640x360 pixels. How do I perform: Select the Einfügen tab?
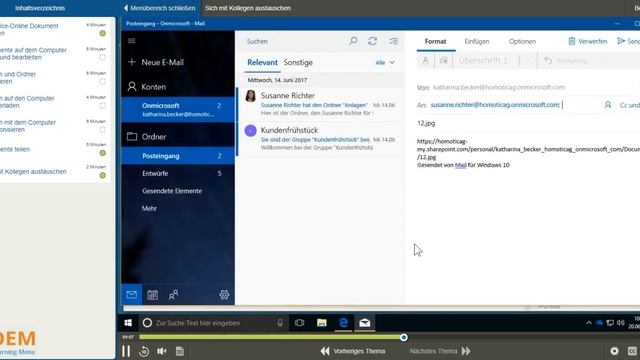477,42
